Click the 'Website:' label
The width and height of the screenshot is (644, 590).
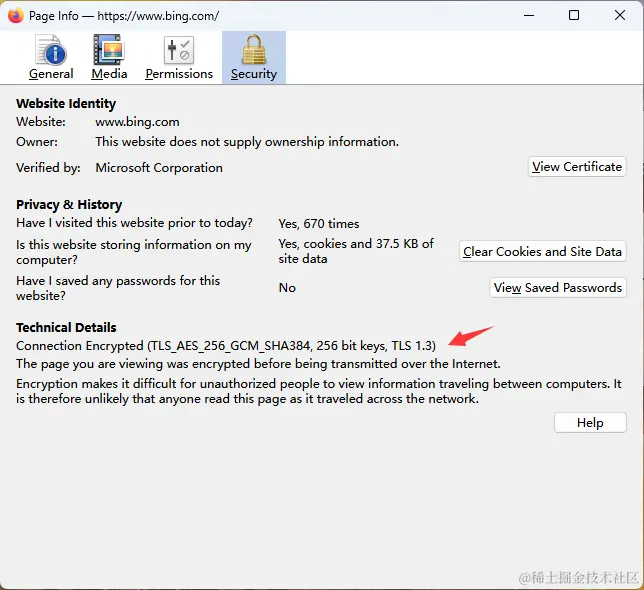pos(41,122)
